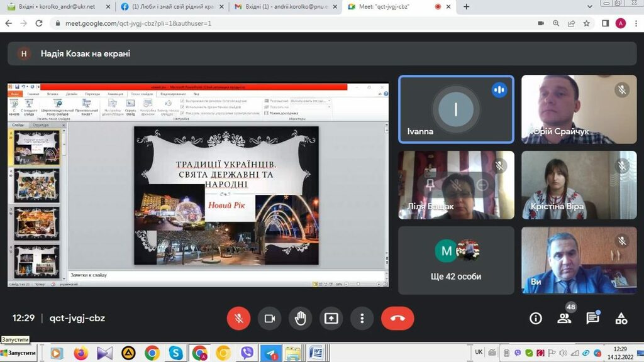Raise hand in the meeting

(x=301, y=318)
